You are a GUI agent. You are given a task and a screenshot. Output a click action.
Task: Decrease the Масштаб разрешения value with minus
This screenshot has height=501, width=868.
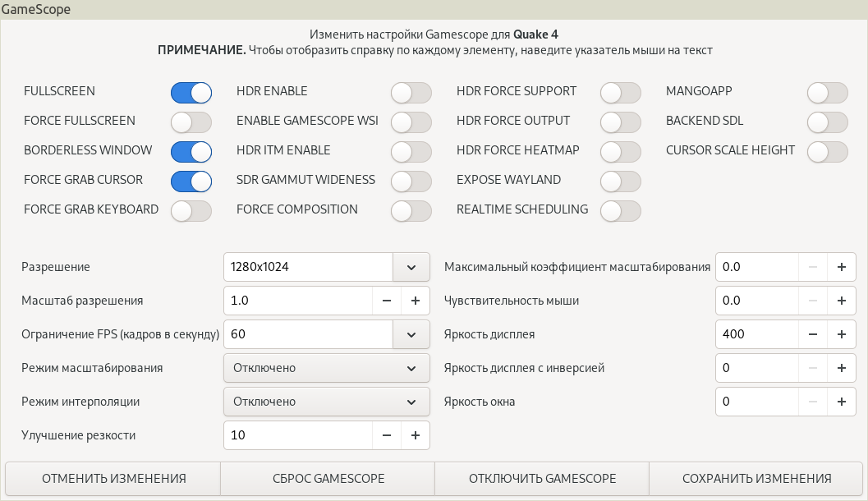[x=387, y=301]
